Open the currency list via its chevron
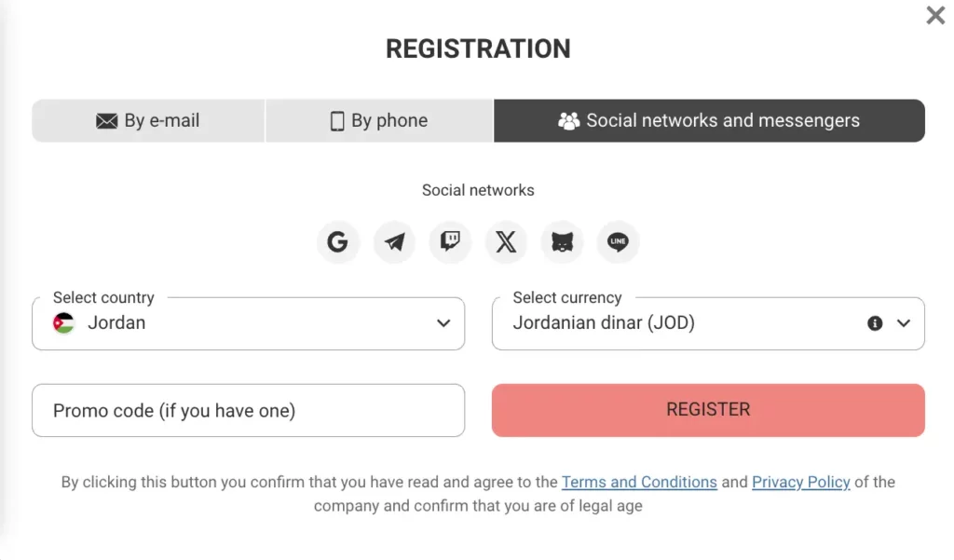This screenshot has width=954, height=560. pos(903,323)
